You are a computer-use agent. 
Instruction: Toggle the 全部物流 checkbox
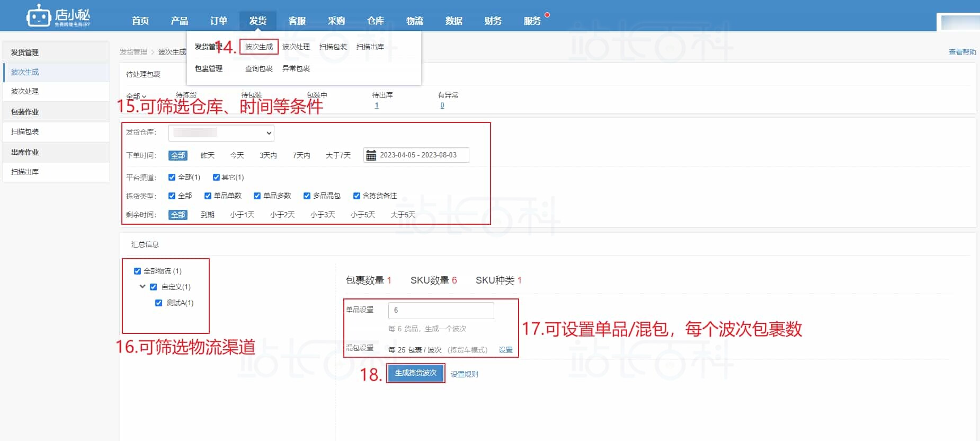coord(138,271)
